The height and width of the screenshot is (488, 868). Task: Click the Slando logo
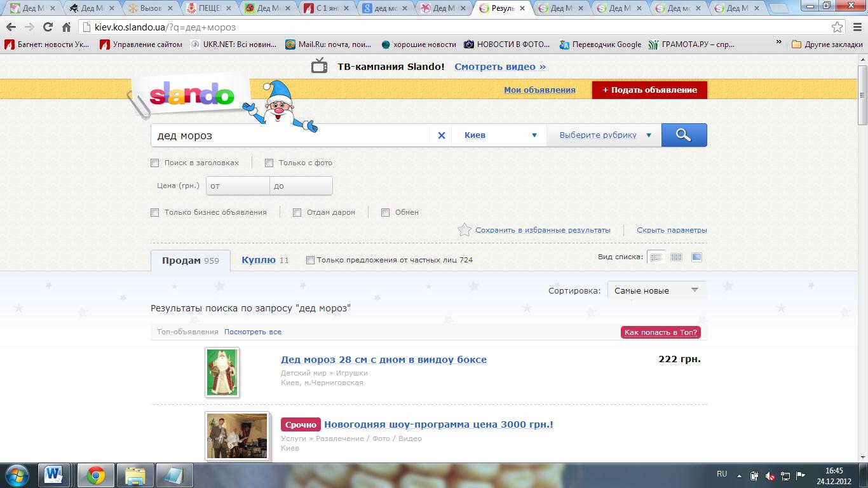click(192, 96)
